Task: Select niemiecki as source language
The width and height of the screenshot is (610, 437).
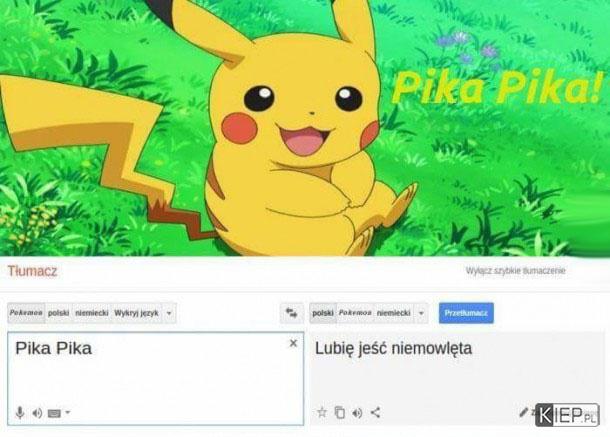Action: click(92, 313)
